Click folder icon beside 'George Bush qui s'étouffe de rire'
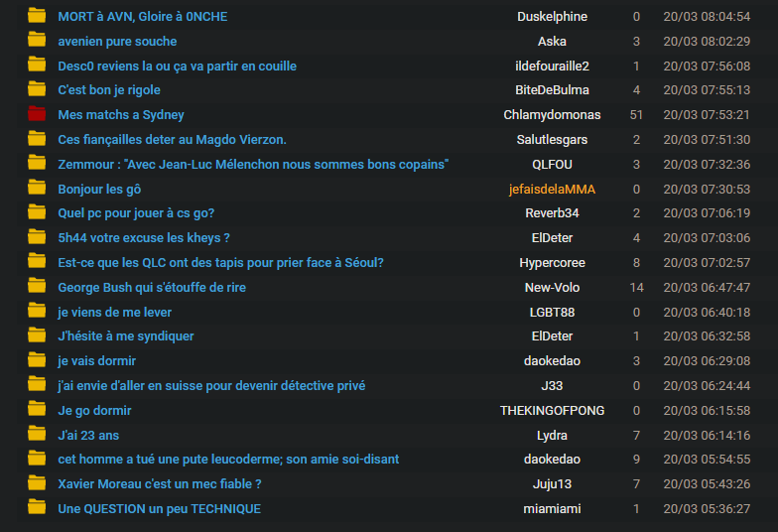This screenshot has width=778, height=532. point(38,287)
